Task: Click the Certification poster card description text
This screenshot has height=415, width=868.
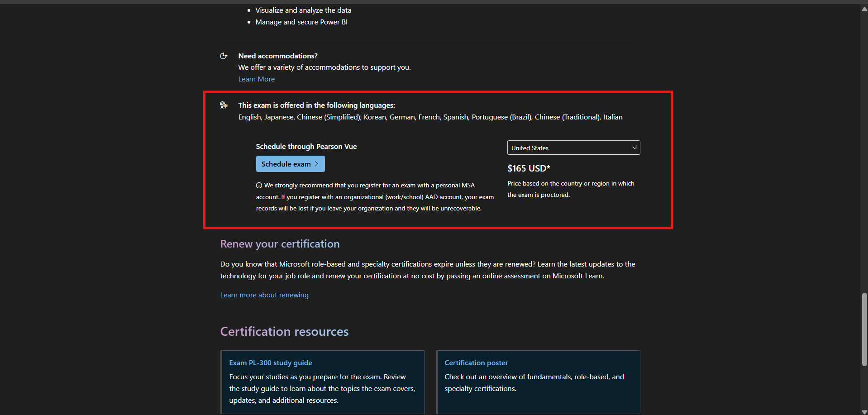Action: coord(534,382)
